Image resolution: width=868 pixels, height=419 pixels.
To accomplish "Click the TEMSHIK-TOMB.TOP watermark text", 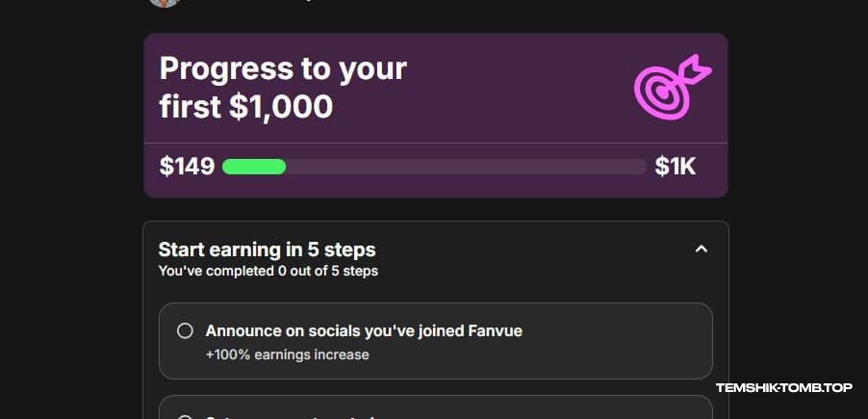I will 783,388.
